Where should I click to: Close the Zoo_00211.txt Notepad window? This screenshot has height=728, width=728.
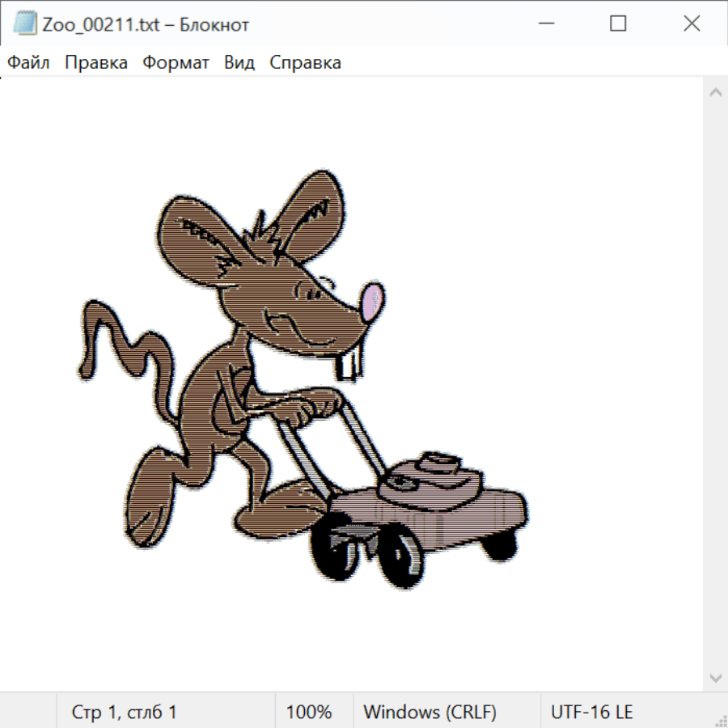tap(692, 24)
